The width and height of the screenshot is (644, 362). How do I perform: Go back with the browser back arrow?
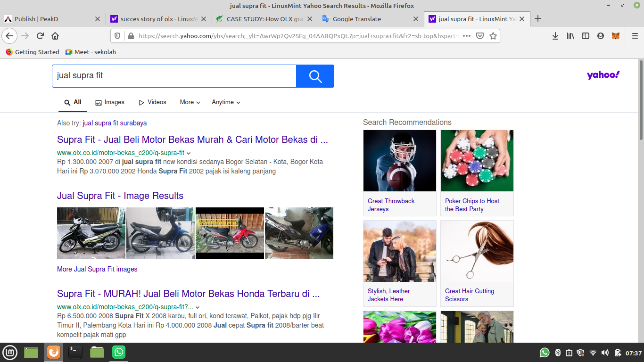tap(9, 36)
